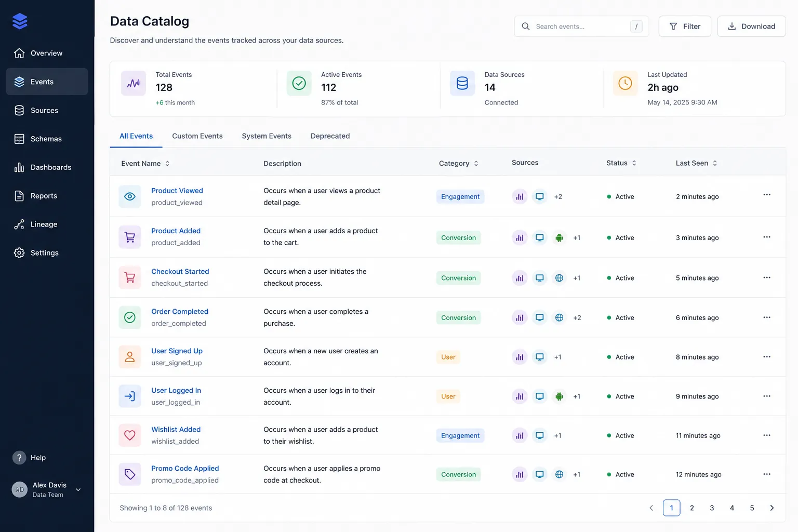This screenshot has width=798, height=532.
Task: Click the eye icon for Product Viewed
Action: click(x=130, y=196)
